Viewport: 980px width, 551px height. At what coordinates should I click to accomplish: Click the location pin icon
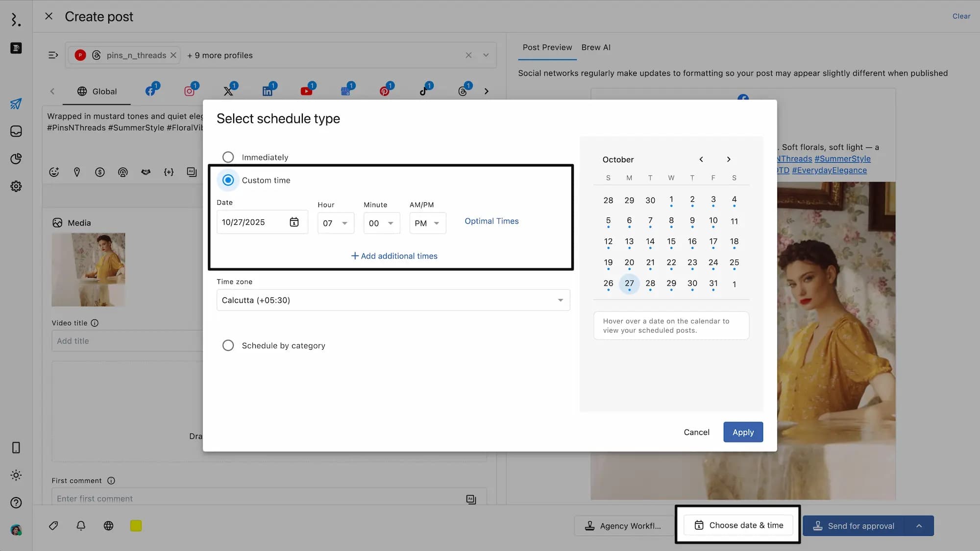tap(77, 172)
